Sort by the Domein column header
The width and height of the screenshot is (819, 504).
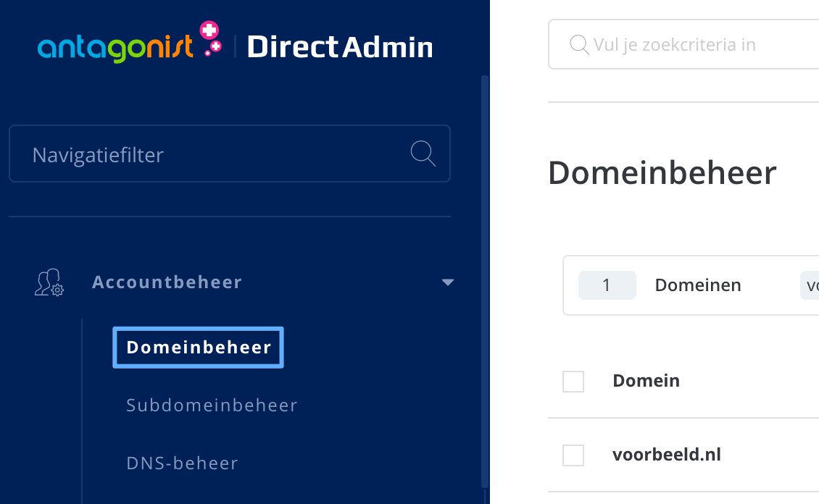(x=646, y=381)
